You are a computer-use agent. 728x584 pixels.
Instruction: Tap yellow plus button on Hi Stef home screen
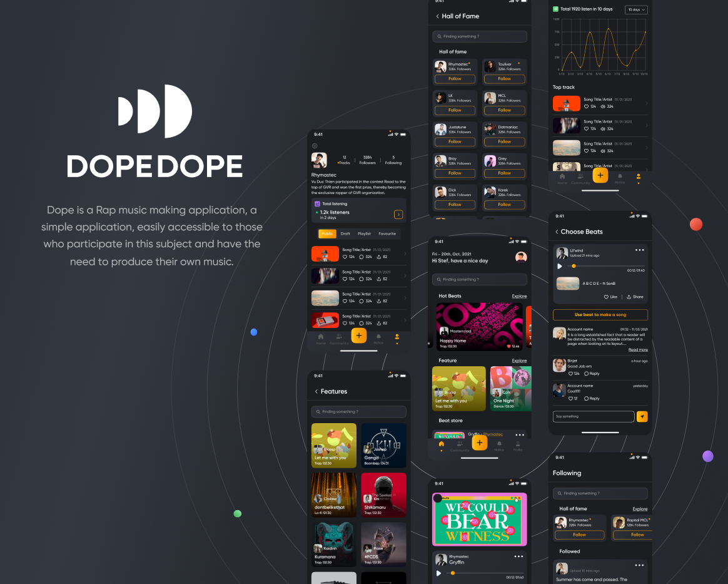(x=480, y=443)
